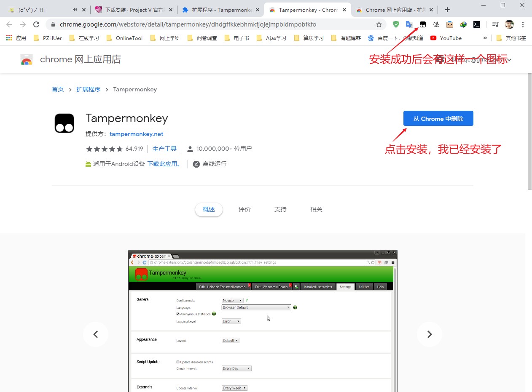532x392 pixels.
Task: Show previous screenshot in carousel
Action: (96, 334)
